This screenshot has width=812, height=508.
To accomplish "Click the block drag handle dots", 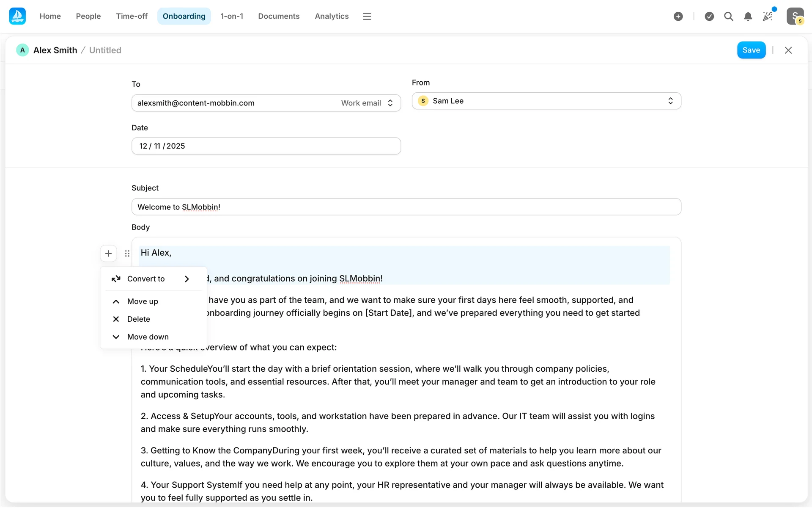I will click(127, 253).
